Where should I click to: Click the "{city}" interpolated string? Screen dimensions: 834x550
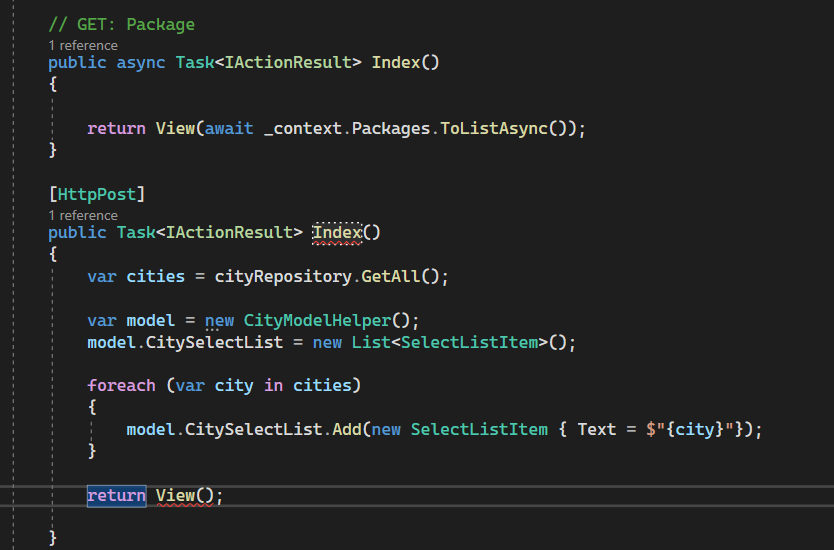(690, 430)
